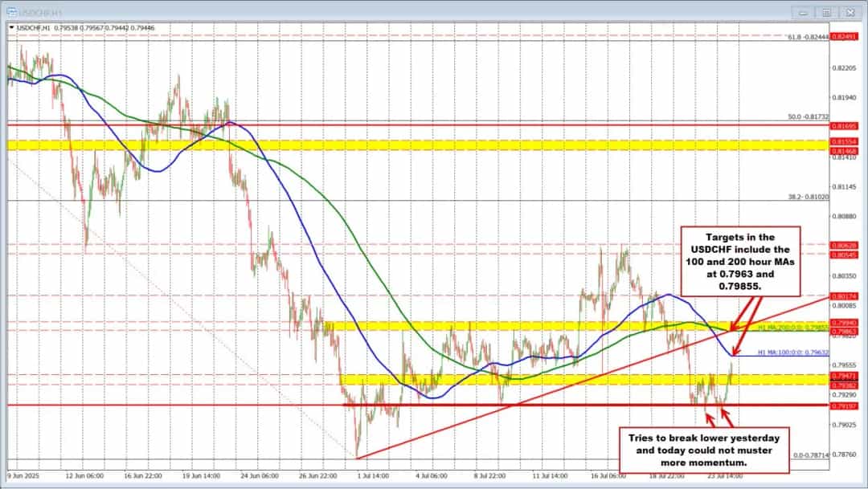
Task: Click the 0.80174 red price tag
Action: point(844,296)
